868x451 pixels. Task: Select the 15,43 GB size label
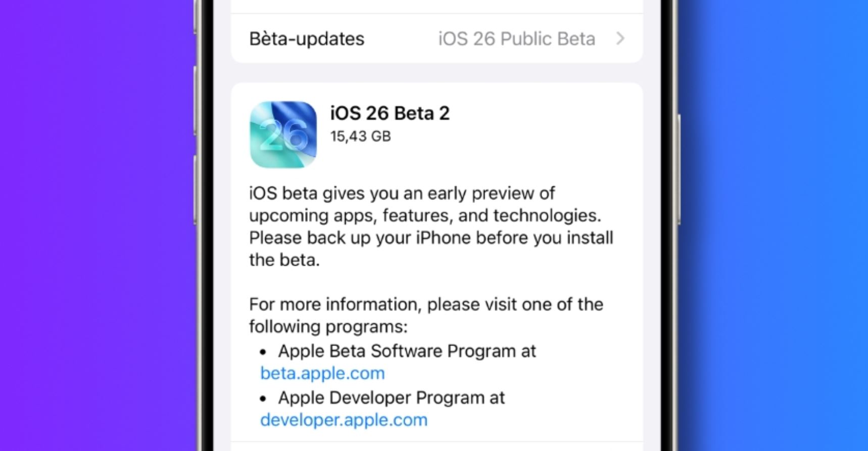click(360, 136)
